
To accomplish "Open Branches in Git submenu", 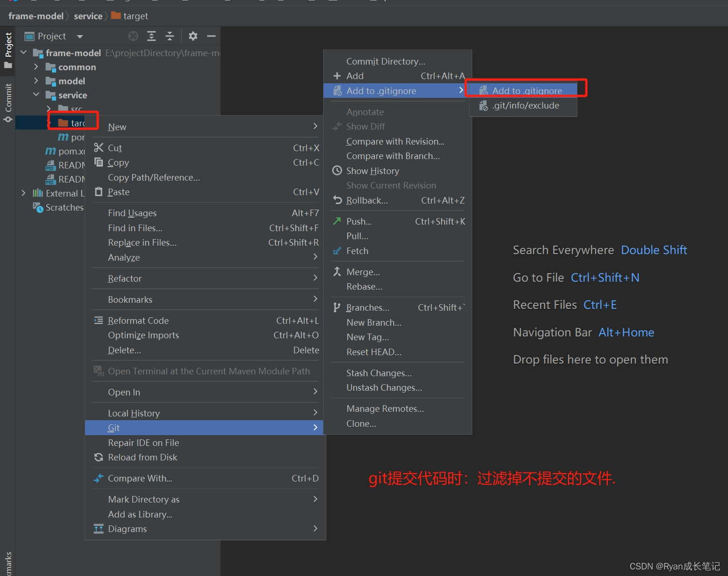I will [397, 307].
